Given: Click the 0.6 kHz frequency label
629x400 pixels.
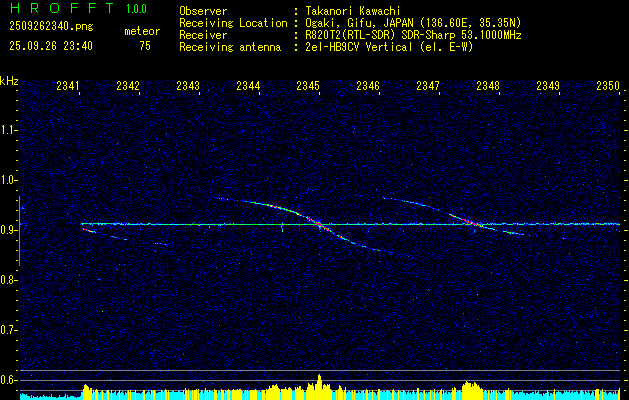Looking at the screenshot, I should (x=8, y=380).
